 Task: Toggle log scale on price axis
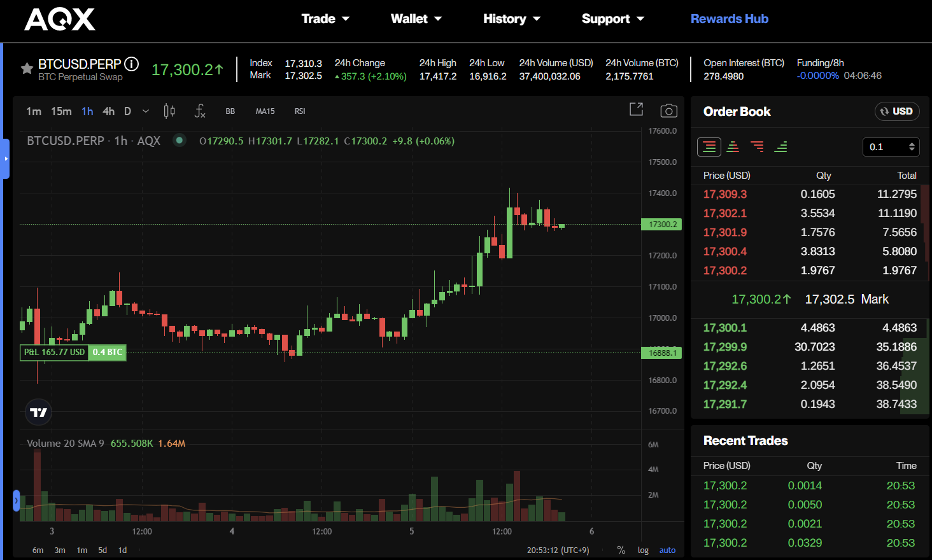643,550
